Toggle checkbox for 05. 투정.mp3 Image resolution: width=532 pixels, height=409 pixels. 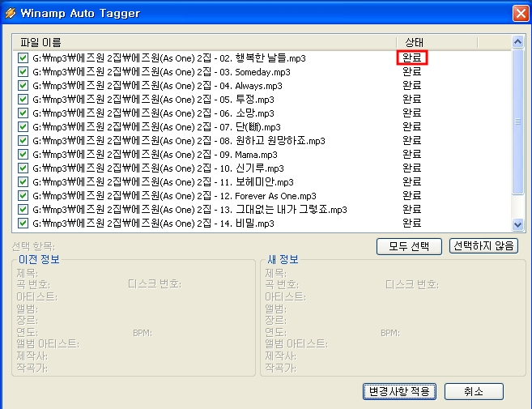23,99
